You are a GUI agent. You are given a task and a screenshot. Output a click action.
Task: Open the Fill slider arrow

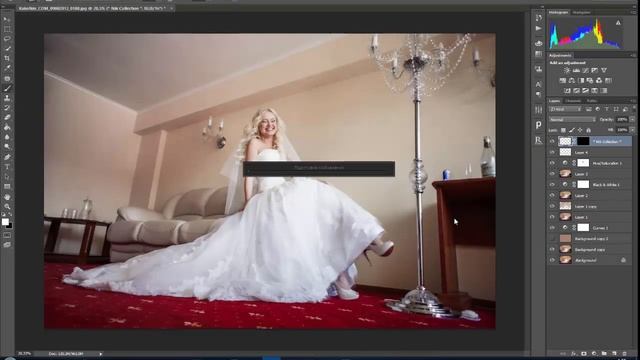(x=632, y=130)
